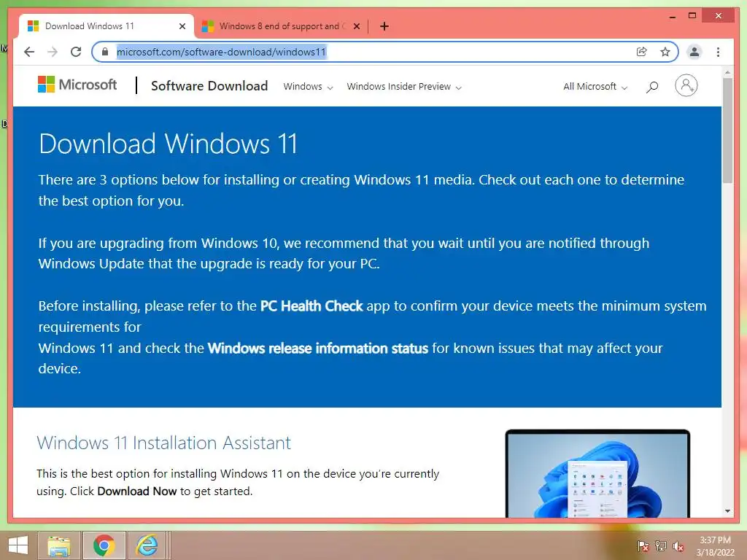Open Windows release information status link
The image size is (747, 560).
[x=318, y=348]
